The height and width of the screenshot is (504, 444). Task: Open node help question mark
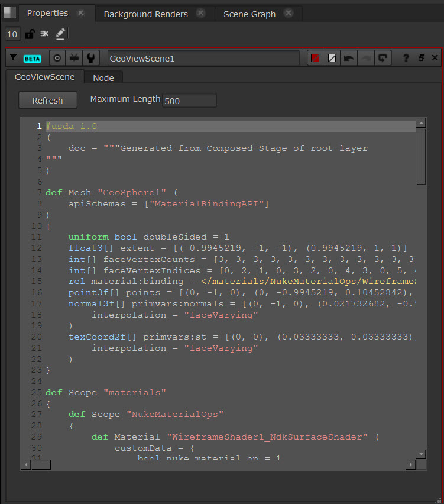[406, 58]
